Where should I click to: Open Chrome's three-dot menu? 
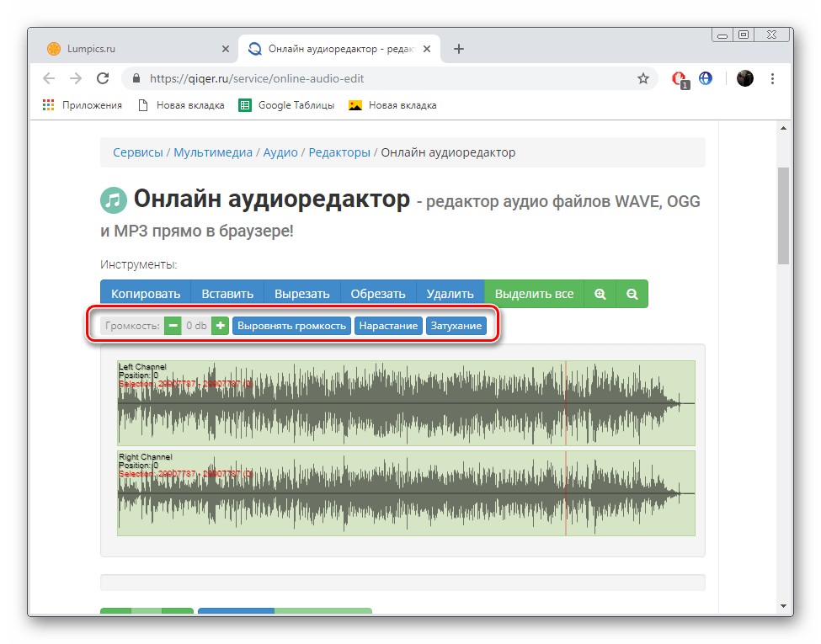coord(772,78)
